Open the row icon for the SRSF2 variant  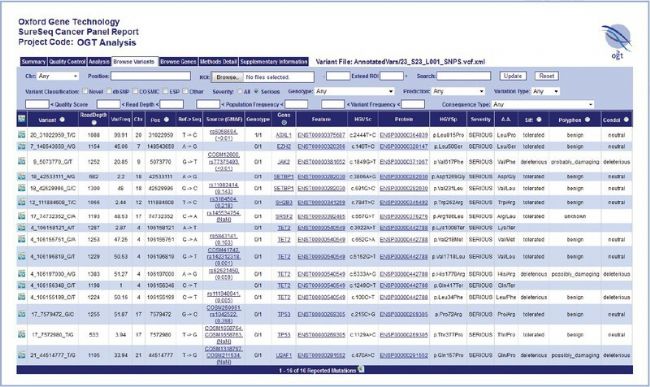(22, 216)
